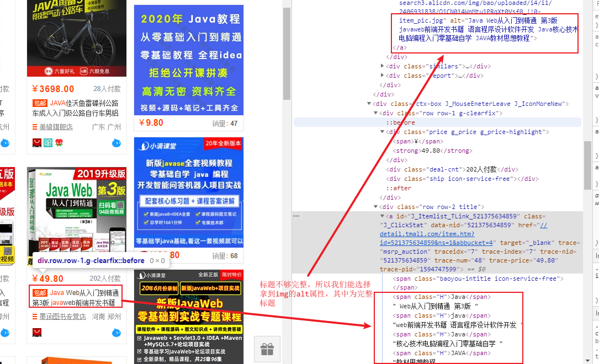
Task: Click the 包邮 badge on Java Web book title
Action: point(40,293)
